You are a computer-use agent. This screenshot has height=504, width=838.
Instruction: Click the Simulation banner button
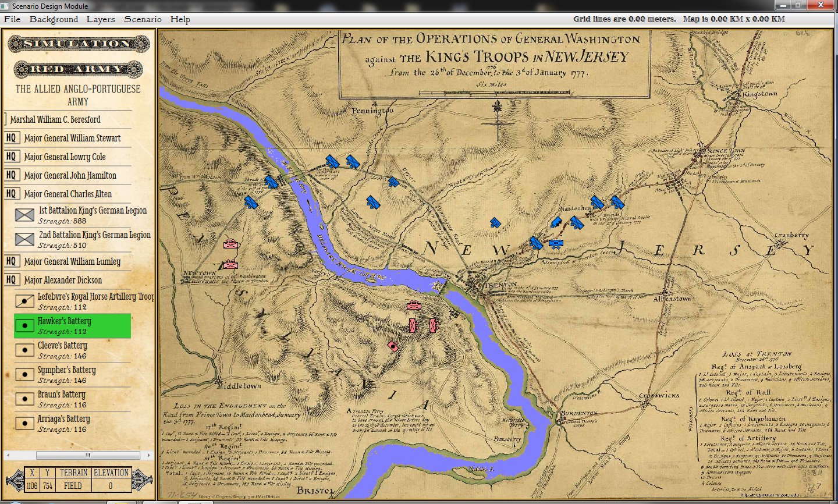[x=78, y=44]
